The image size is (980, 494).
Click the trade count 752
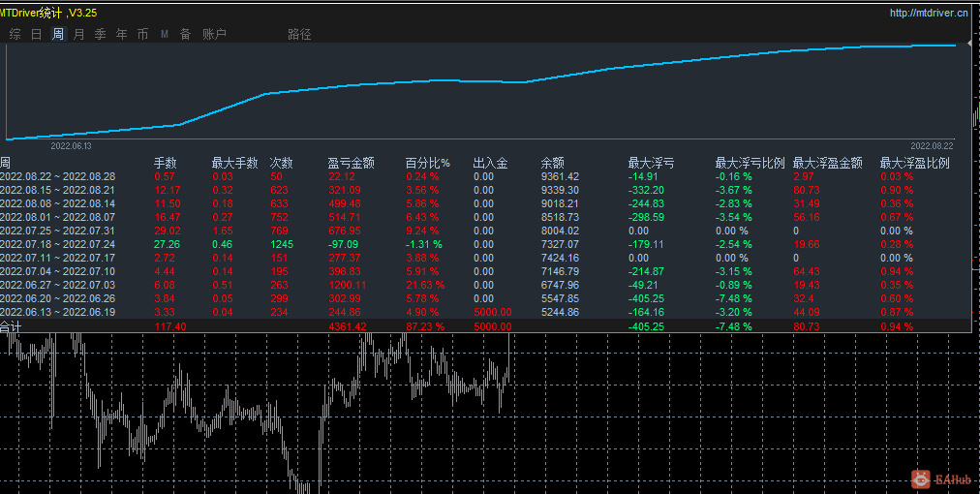click(x=279, y=218)
